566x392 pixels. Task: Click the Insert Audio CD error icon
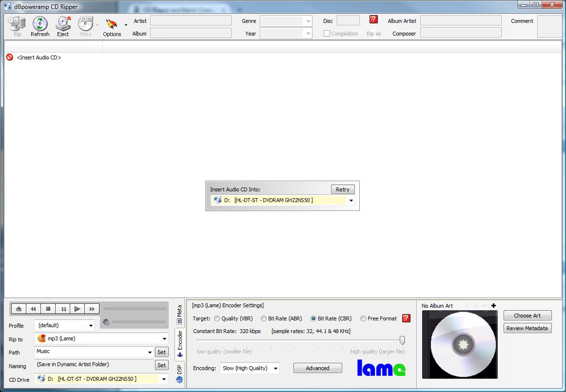click(10, 57)
